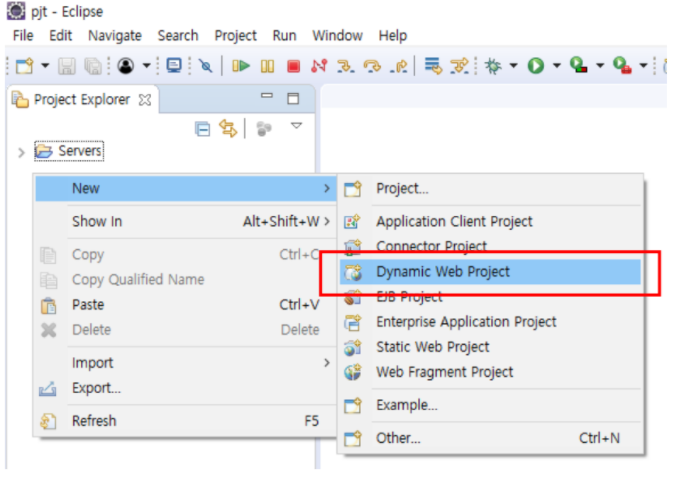Choose Show In from context menu
The height and width of the screenshot is (477, 685).
(186, 221)
